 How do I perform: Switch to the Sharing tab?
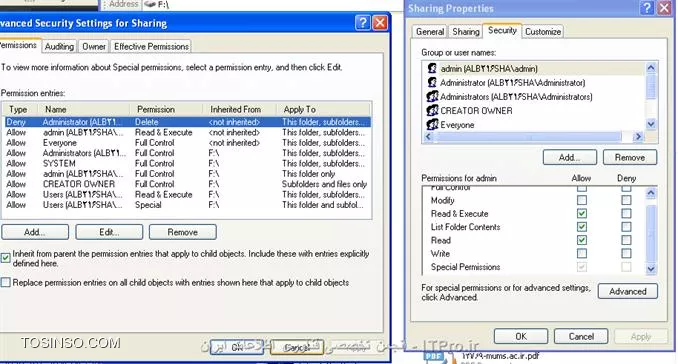coord(466,32)
